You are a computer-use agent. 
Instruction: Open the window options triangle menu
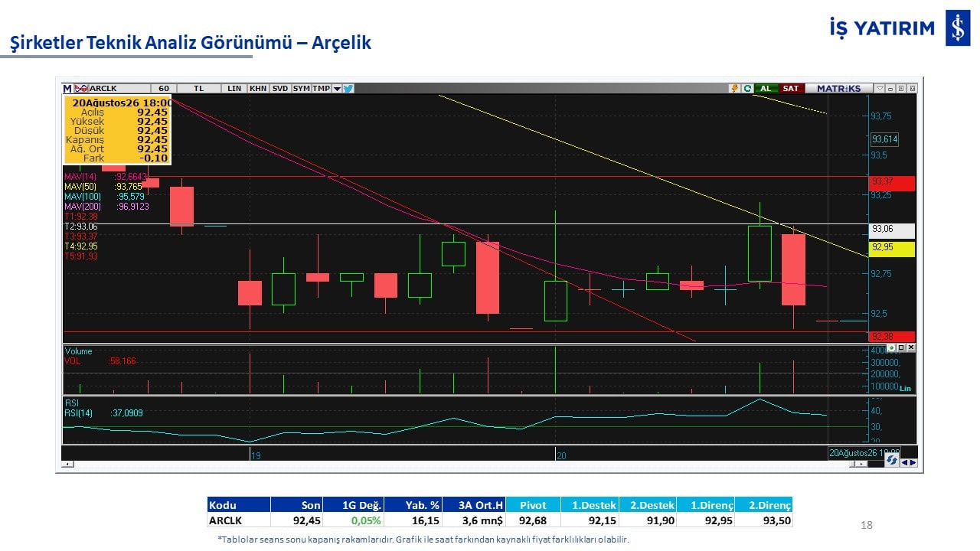pos(880,89)
